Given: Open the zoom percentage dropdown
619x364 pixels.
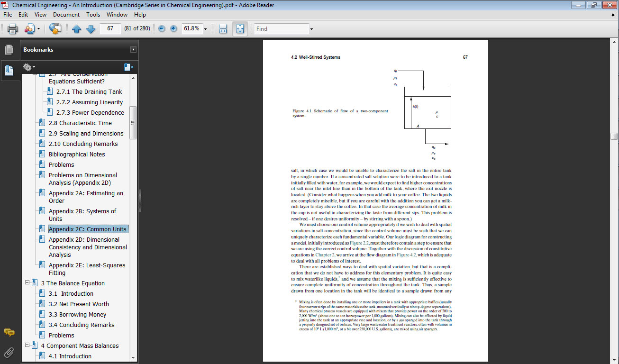Looking at the screenshot, I should pyautogui.click(x=205, y=28).
